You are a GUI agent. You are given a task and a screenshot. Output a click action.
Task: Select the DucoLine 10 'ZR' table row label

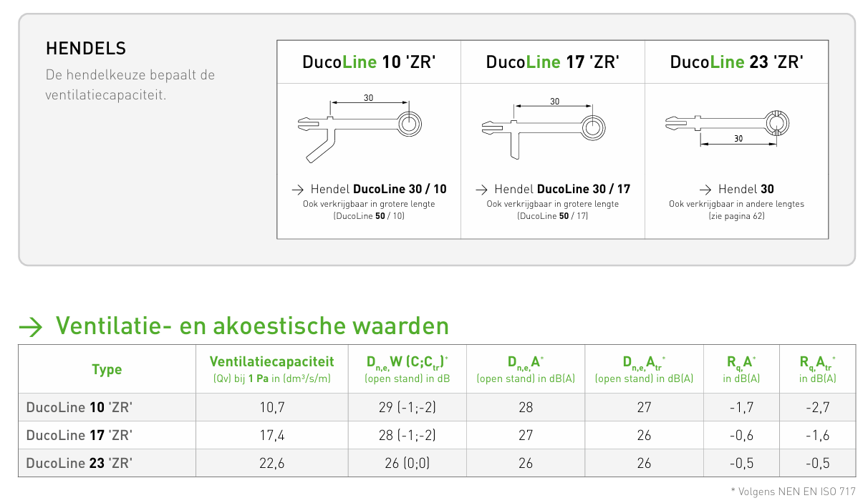(79, 407)
